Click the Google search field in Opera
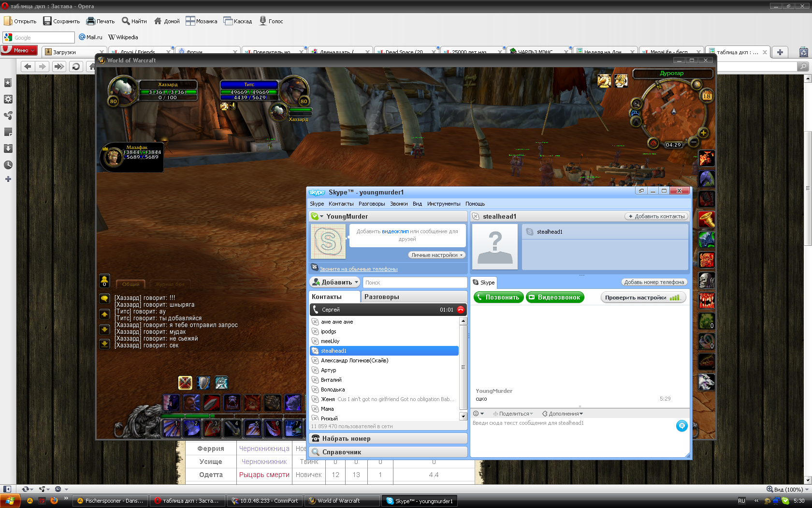812x508 pixels. 39,37
